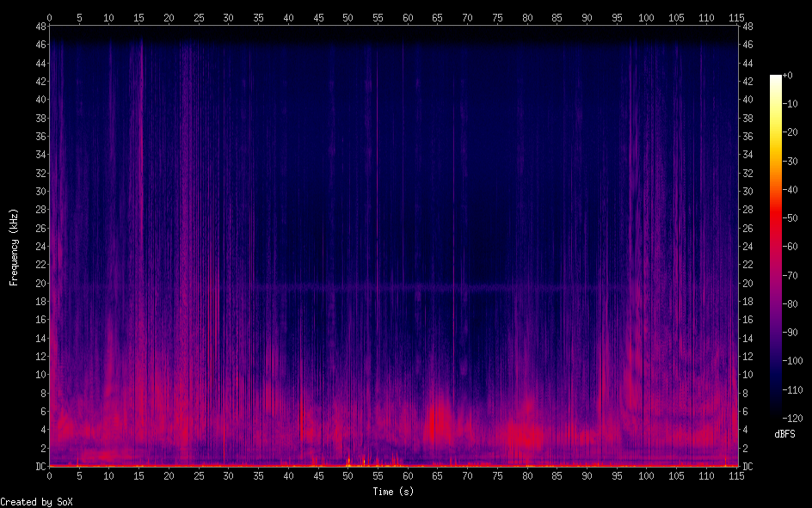Click the "Frequency (kHz)" axis label
812x508 pixels.
point(14,247)
